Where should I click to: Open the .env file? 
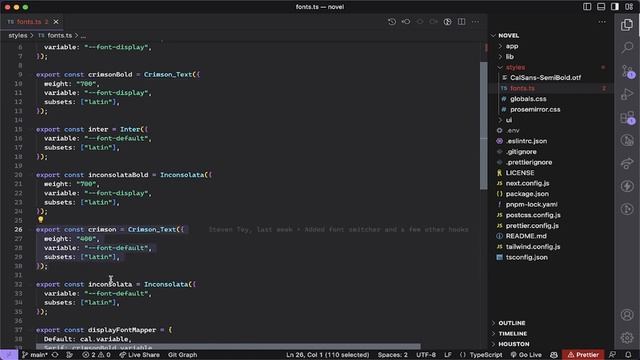513,131
